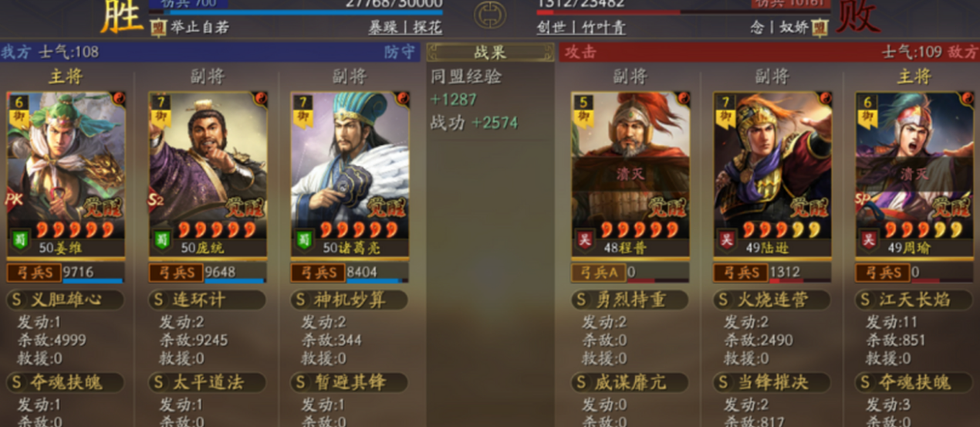Tap the 弓兵S troop badge for 周瑜
Viewport: 980px width, 427px height.
(882, 273)
